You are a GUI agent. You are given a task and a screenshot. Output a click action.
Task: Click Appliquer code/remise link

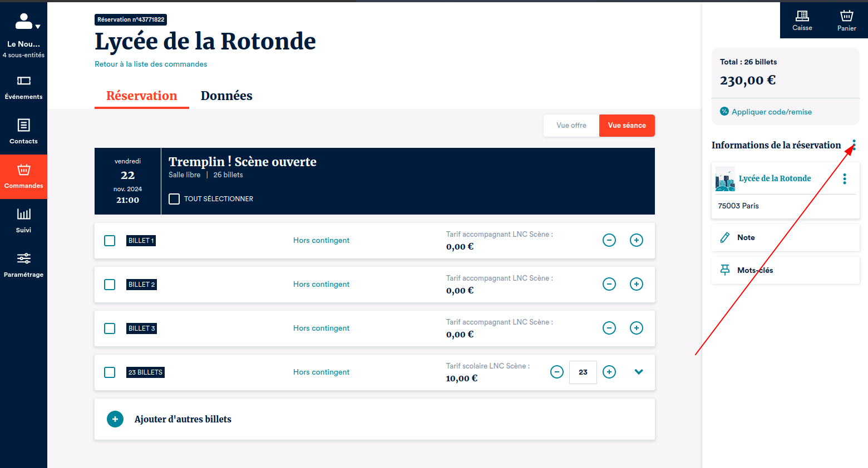[771, 112]
